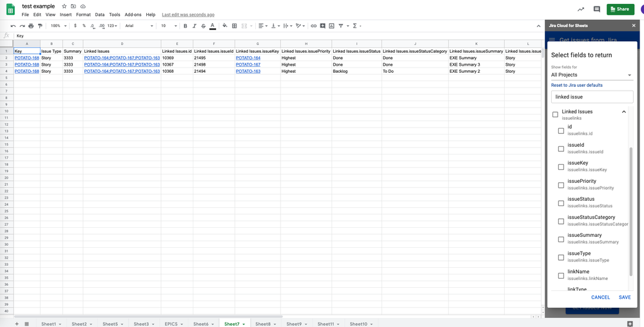Image resolution: width=644 pixels, height=327 pixels.
Task: Print the spreadsheet using the printer icon
Action: 31,26
